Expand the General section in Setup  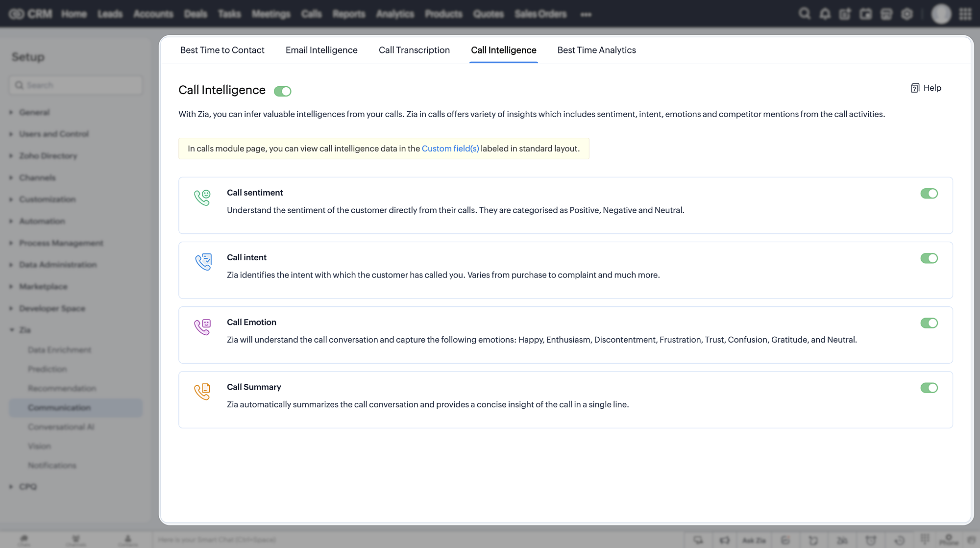[34, 112]
